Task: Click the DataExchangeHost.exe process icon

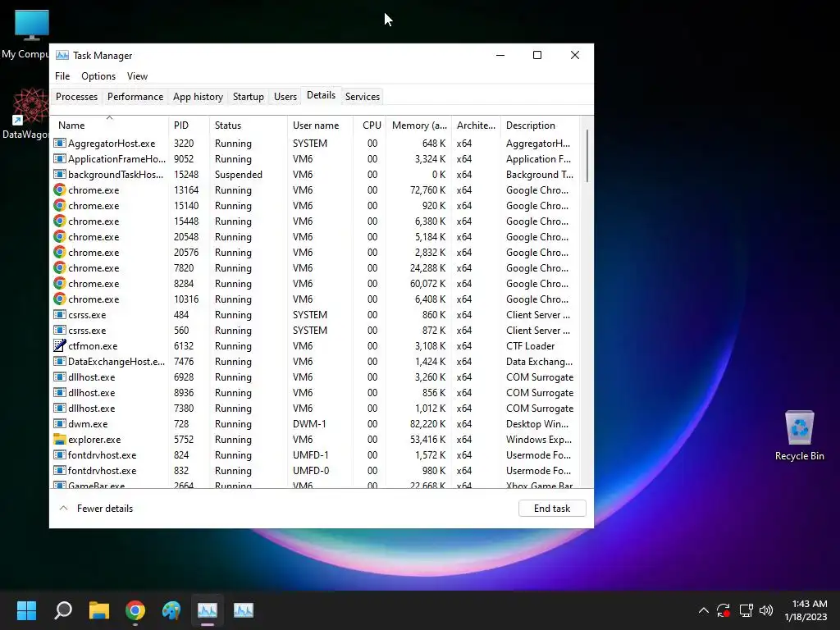Action: click(x=59, y=361)
